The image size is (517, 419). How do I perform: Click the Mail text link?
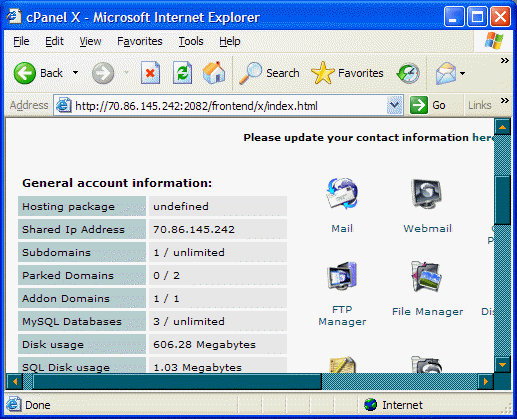pos(342,229)
